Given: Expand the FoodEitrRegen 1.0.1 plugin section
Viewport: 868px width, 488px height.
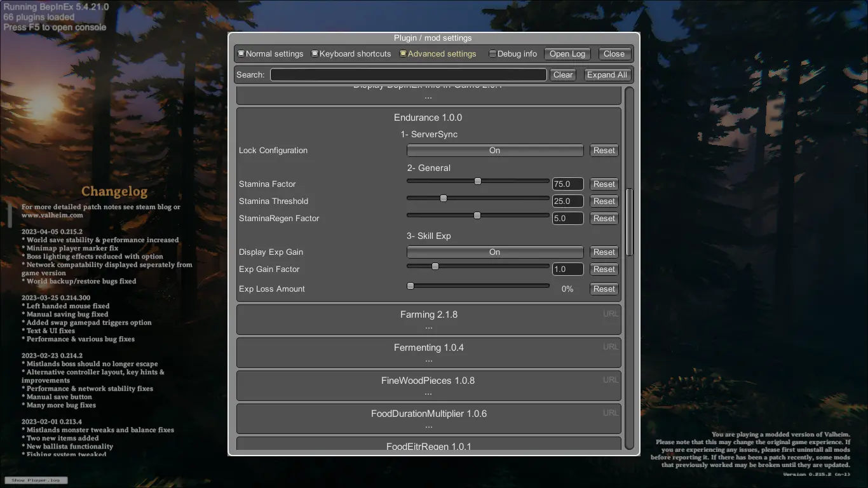Looking at the screenshot, I should tap(429, 444).
